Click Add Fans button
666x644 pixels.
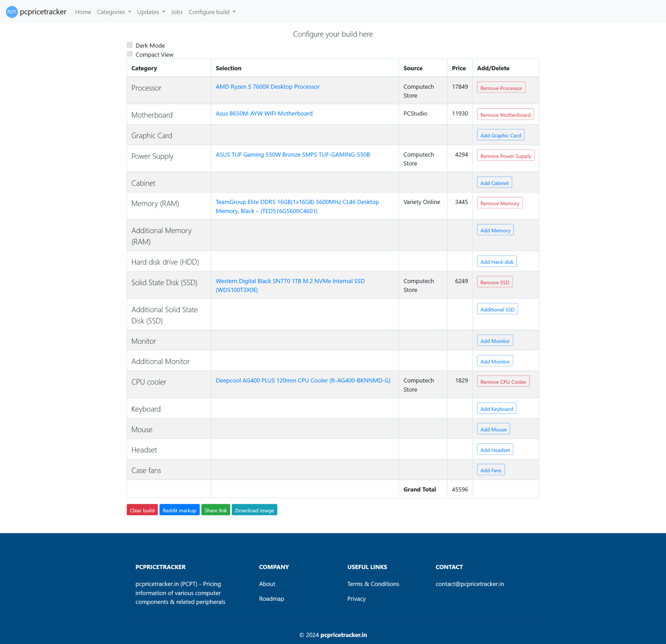click(x=491, y=470)
